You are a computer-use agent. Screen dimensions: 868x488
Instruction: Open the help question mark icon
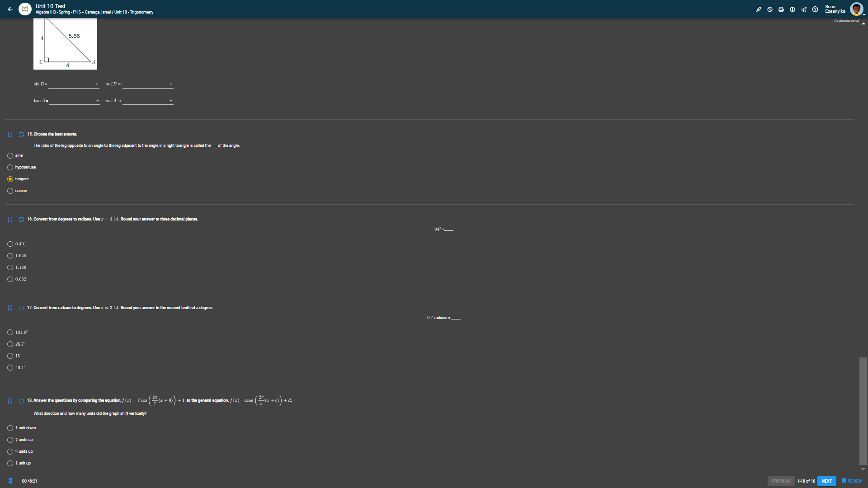coord(815,9)
